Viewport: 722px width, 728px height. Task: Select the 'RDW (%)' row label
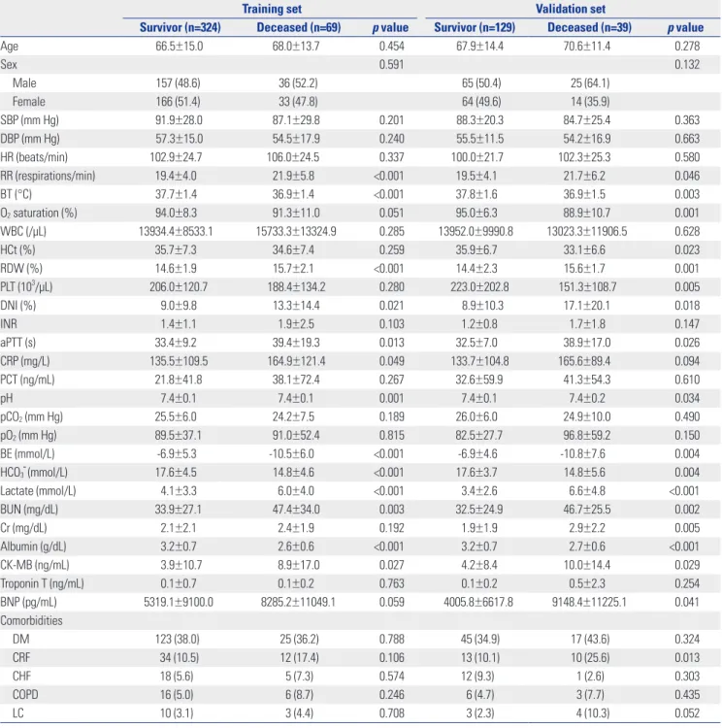21,269
